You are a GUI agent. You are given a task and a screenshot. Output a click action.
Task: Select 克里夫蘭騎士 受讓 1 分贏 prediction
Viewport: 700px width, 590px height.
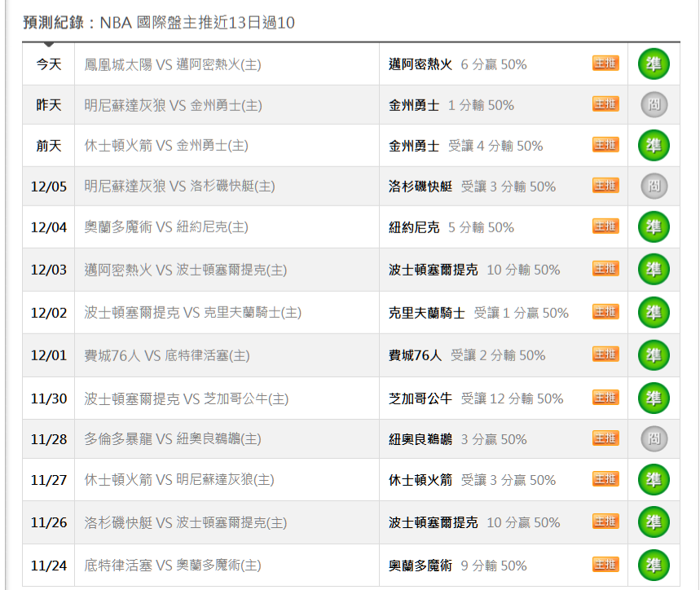478,313
